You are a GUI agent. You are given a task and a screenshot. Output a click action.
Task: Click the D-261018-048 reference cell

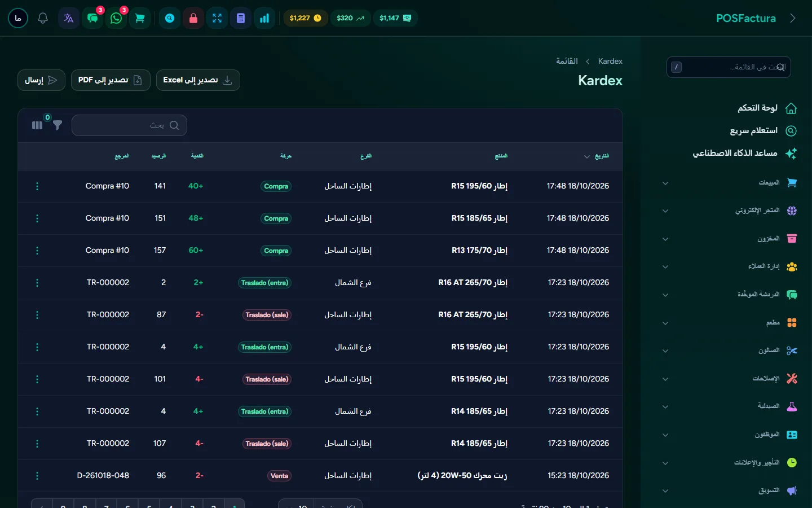coord(103,476)
